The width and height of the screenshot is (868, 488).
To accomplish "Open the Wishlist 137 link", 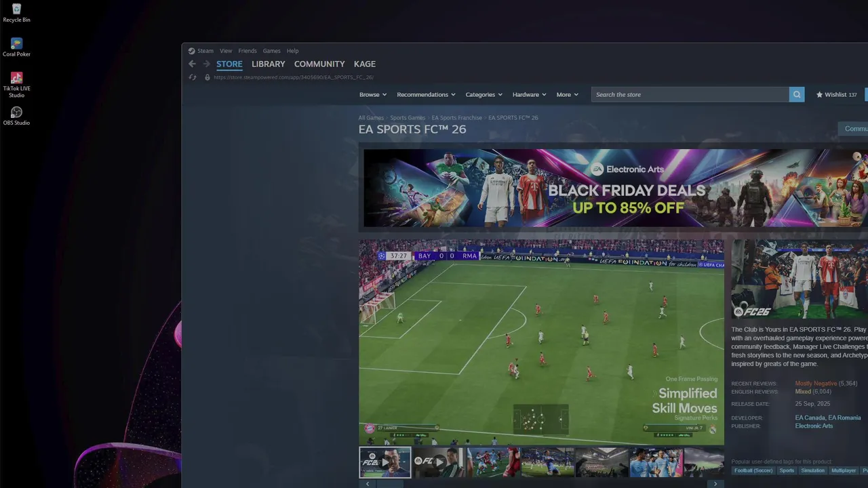I will click(x=836, y=95).
